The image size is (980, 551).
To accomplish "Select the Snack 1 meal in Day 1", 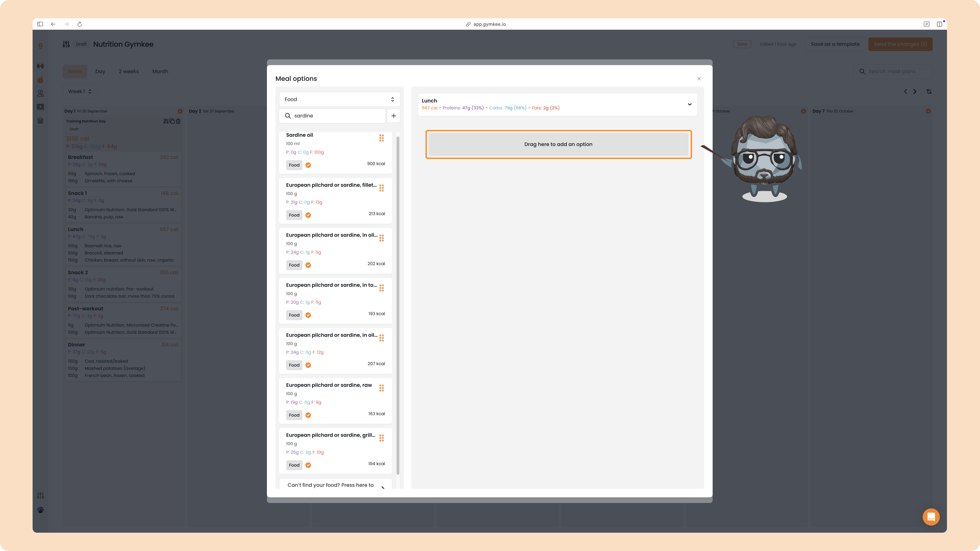I will (123, 205).
